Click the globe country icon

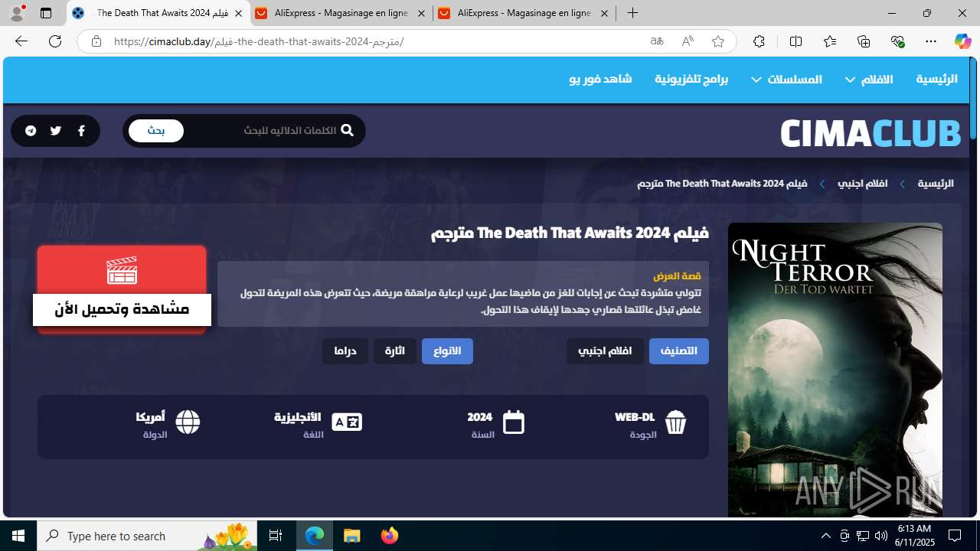pos(188,422)
